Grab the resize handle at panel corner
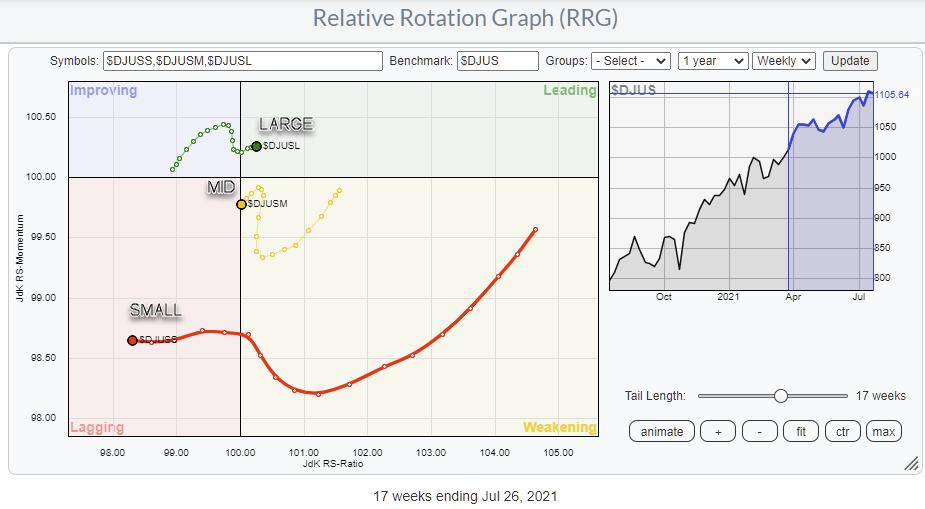925x509 pixels. tap(910, 463)
